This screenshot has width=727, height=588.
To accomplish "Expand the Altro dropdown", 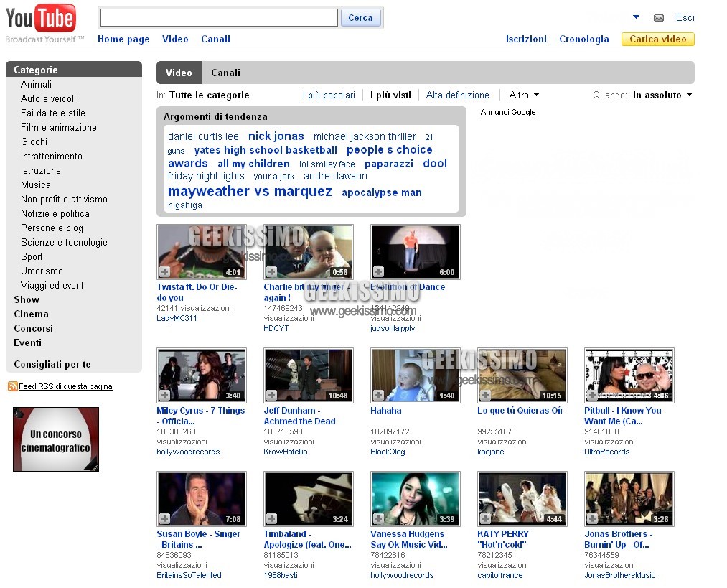I will click(524, 95).
